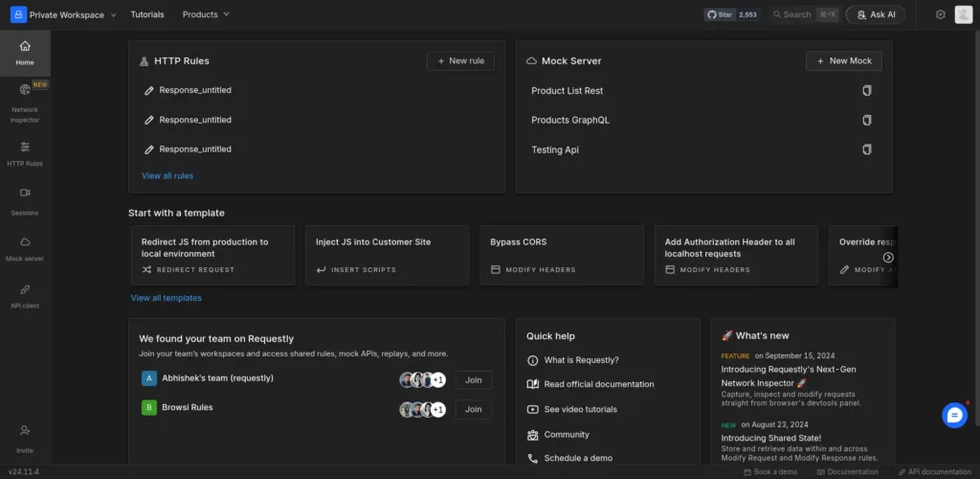Click the Mock Server cloud header icon
This screenshot has height=479, width=980.
point(532,61)
